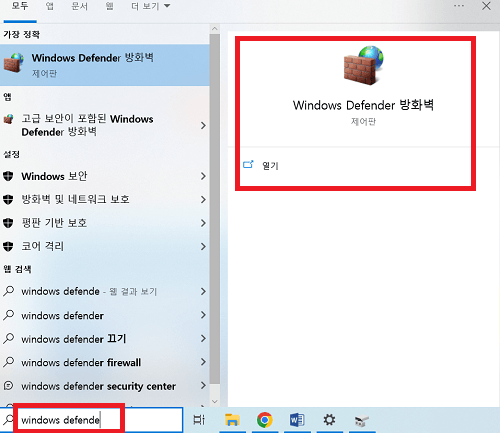Image resolution: width=500 pixels, height=433 pixels.
Task: Expand chevron for 방화벽 및 네트워크 보호
Action: pyautogui.click(x=203, y=199)
